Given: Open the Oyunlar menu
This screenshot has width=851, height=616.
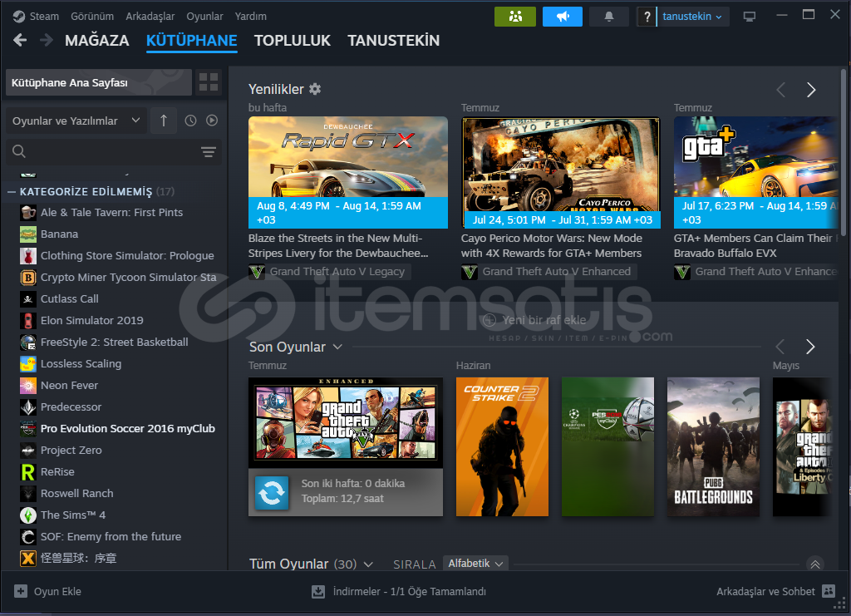Looking at the screenshot, I should pos(204,17).
